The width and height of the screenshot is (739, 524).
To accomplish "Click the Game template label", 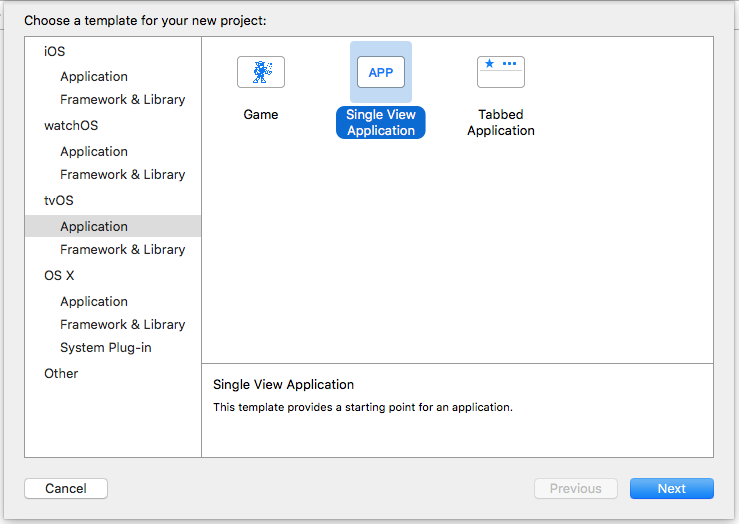I will click(261, 115).
